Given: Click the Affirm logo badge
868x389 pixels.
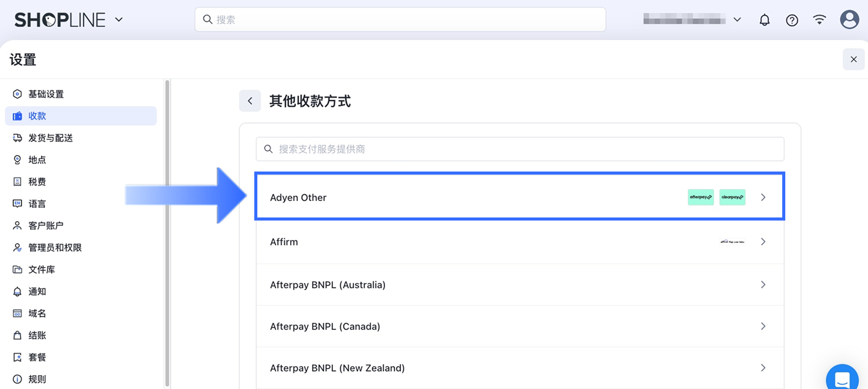Looking at the screenshot, I should coord(732,242).
